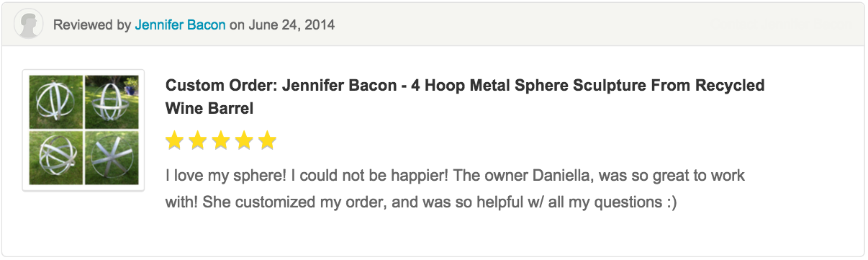Click the second line of the review text
868x260 pixels.
421,202
